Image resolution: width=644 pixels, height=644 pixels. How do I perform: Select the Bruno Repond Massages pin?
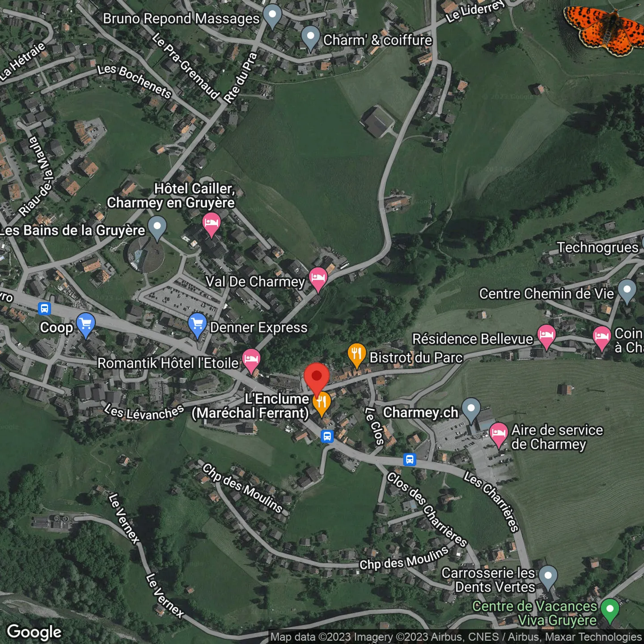(x=272, y=17)
